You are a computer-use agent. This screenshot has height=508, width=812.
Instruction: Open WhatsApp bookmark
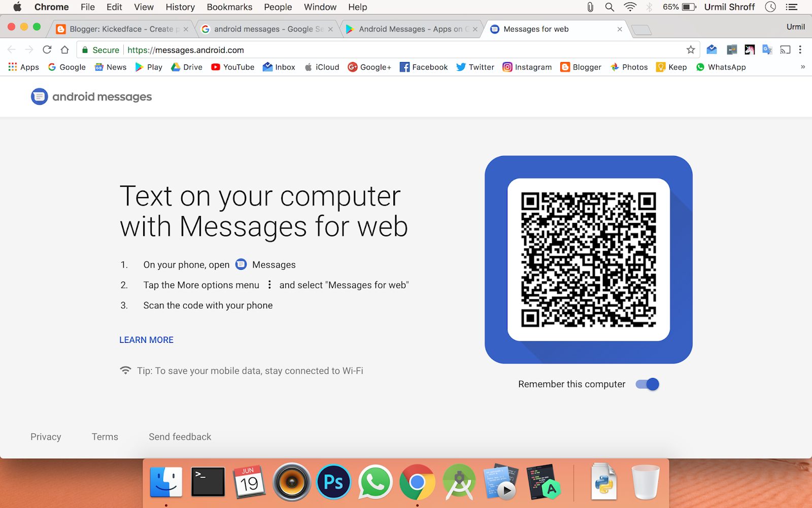point(721,67)
